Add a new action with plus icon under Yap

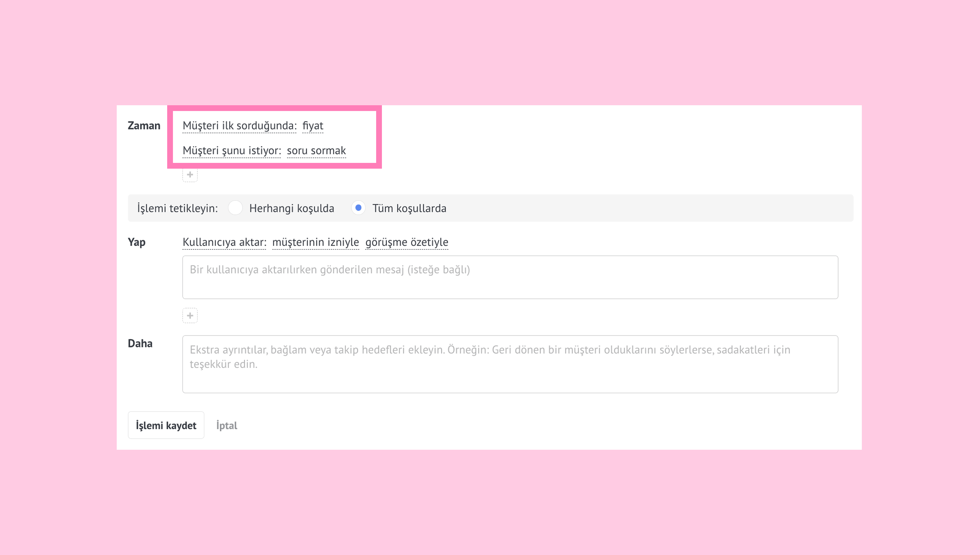(x=190, y=316)
